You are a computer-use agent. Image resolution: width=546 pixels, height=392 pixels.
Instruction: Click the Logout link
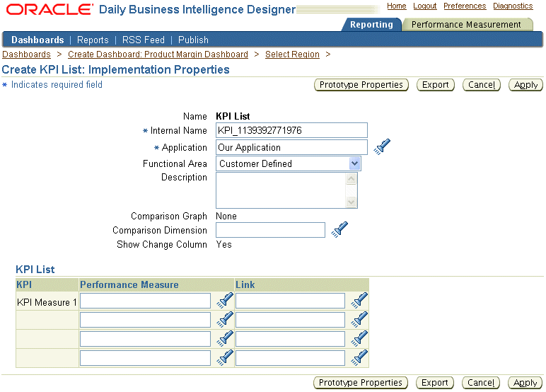click(425, 6)
